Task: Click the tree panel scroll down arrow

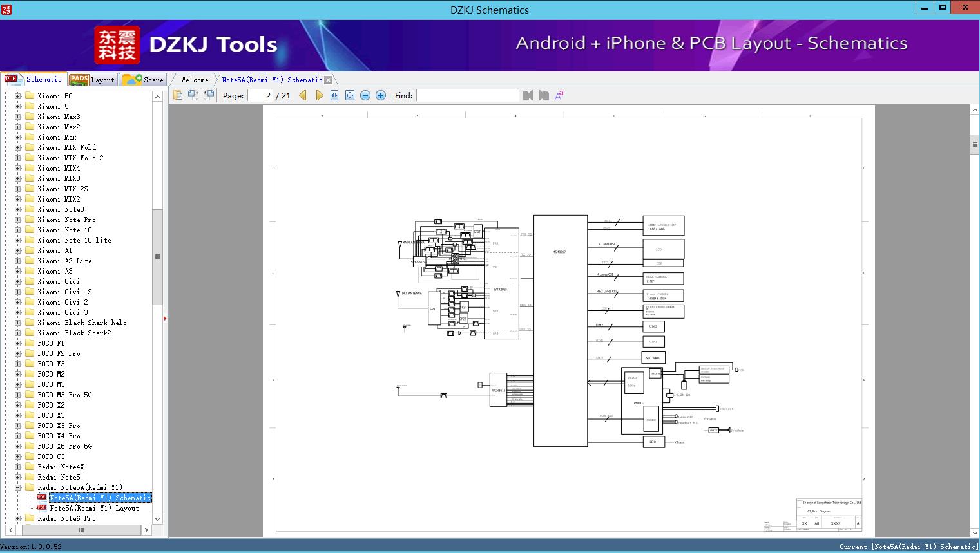Action: [157, 519]
